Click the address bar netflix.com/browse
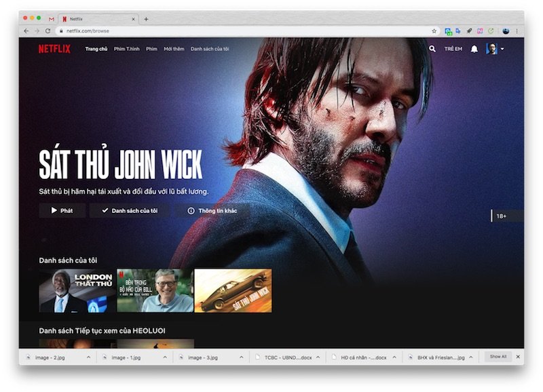This screenshot has height=392, width=543. pos(248,31)
